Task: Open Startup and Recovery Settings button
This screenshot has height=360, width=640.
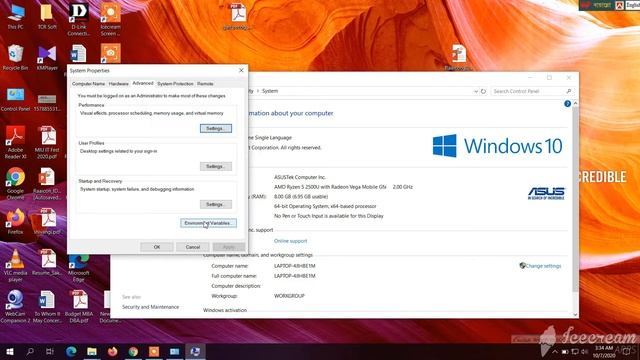Action: tap(216, 204)
